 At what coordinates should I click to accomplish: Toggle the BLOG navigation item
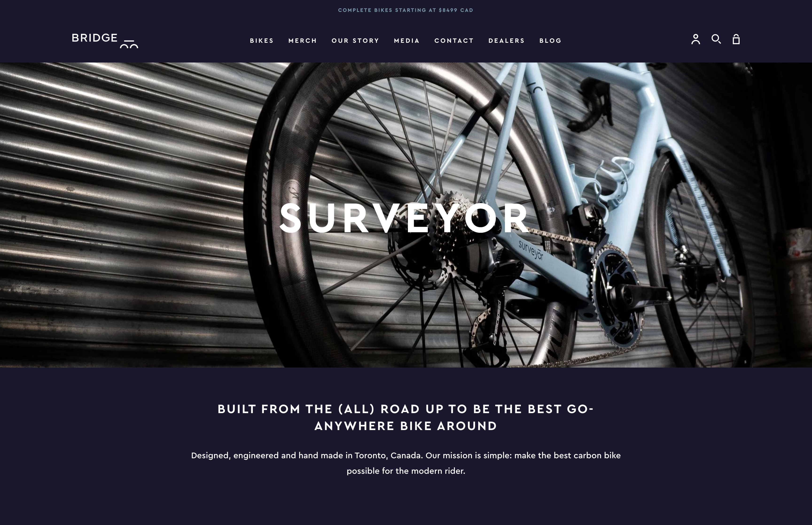tap(551, 40)
